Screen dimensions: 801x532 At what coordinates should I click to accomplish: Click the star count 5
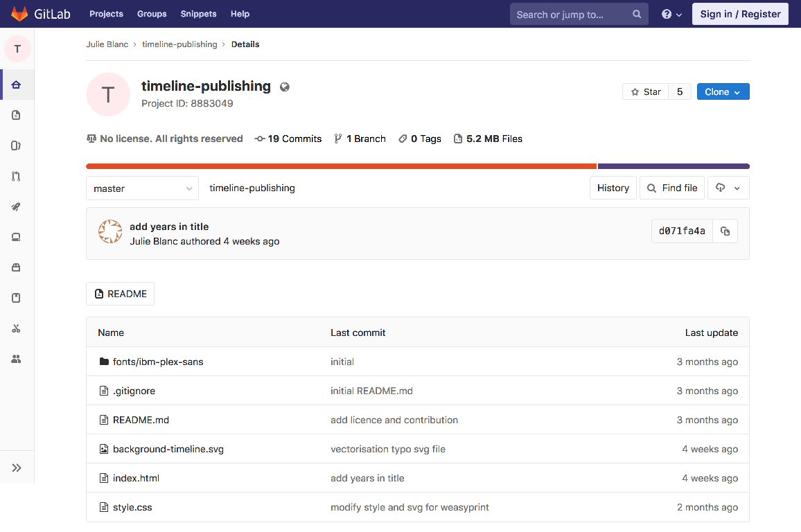coord(680,92)
